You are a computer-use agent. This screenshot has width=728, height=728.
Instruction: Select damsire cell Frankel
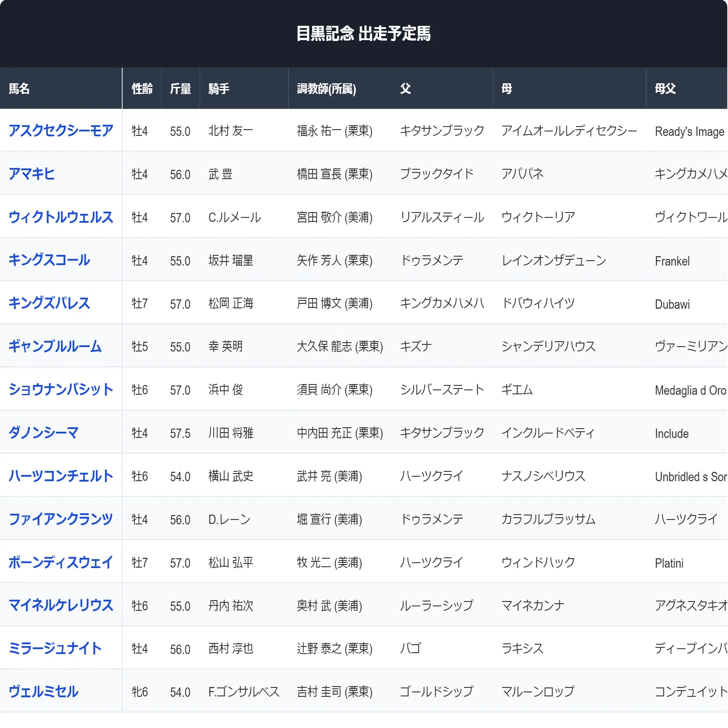[687, 260]
